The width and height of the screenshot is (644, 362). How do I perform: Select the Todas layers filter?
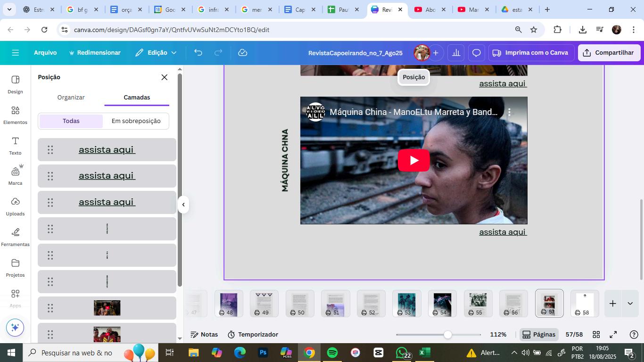click(71, 121)
